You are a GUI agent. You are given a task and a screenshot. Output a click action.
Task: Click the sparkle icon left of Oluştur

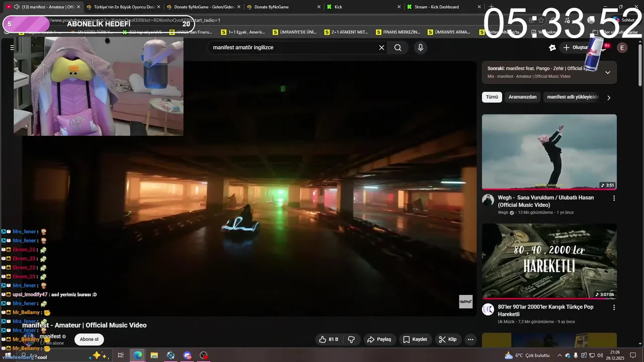[552, 48]
